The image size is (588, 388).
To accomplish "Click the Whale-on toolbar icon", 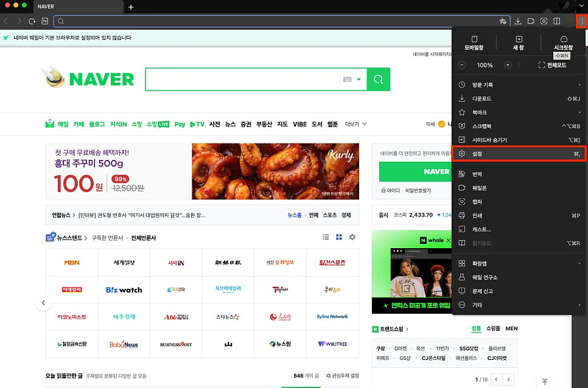I will click(x=531, y=21).
